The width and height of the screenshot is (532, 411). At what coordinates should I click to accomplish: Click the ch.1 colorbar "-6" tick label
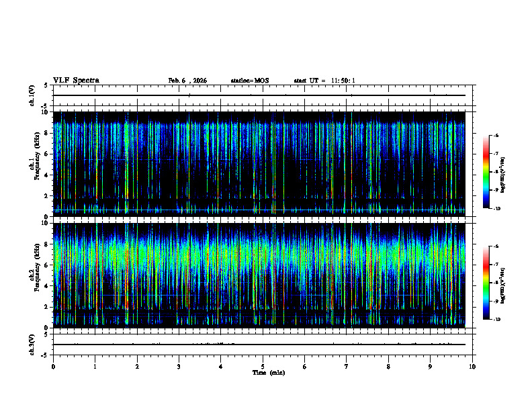tap(496, 135)
